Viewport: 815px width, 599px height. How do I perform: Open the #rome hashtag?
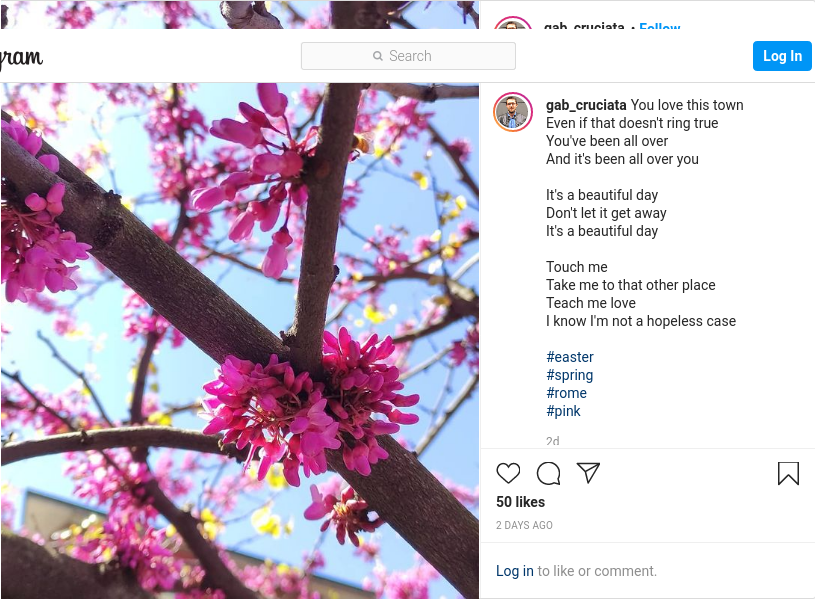click(567, 393)
